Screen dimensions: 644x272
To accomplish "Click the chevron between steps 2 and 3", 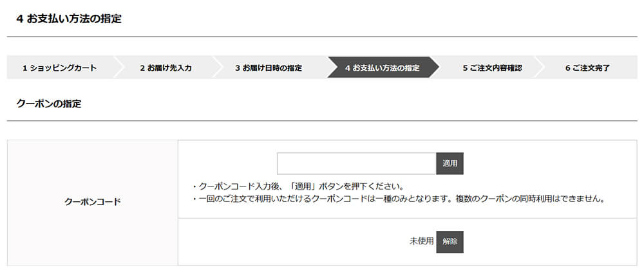I will (217, 68).
